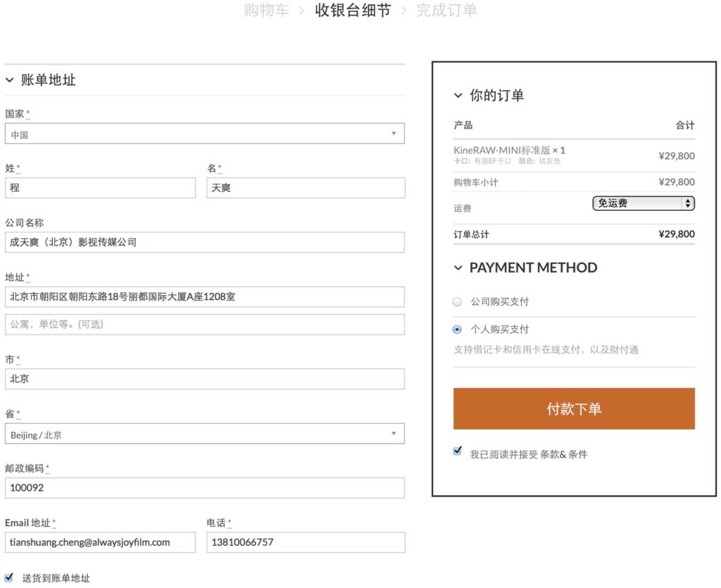Collapse the PAYMENT METHOD section chevron
This screenshot has width=721, height=588.
click(458, 268)
